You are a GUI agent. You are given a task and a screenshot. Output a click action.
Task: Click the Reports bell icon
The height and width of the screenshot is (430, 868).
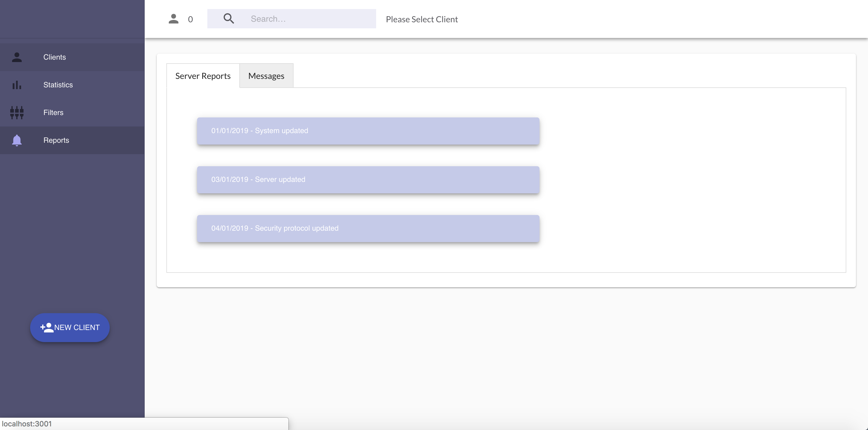[x=17, y=140]
